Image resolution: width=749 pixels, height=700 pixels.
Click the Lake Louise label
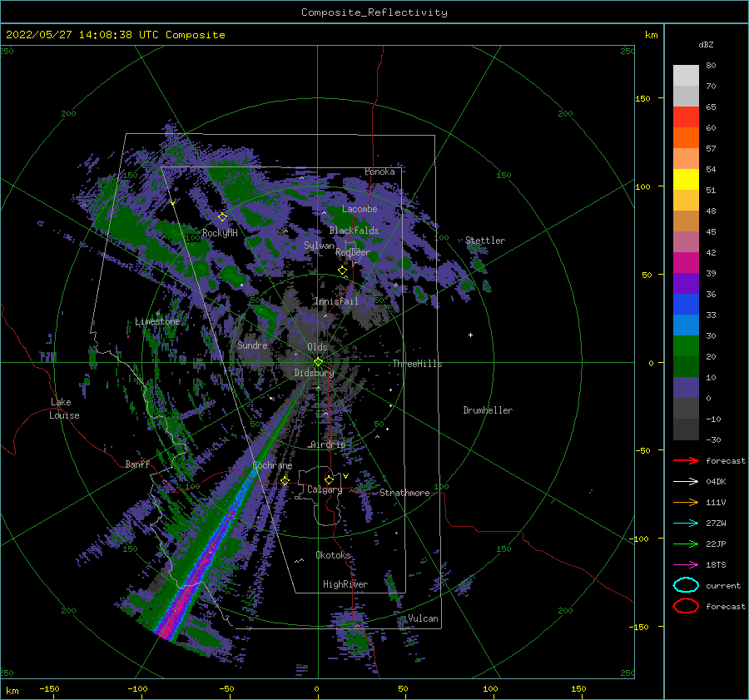coord(64,409)
